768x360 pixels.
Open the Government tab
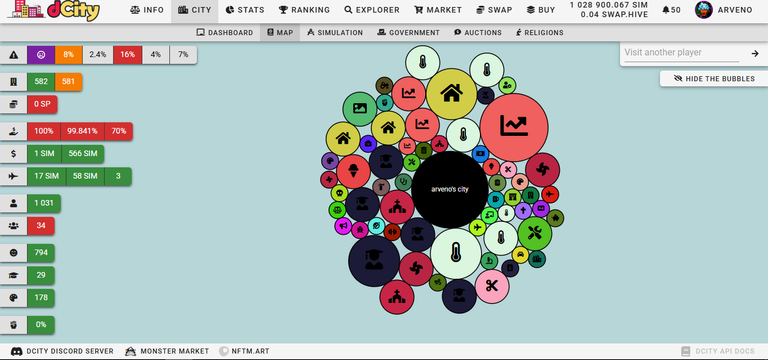click(x=408, y=33)
